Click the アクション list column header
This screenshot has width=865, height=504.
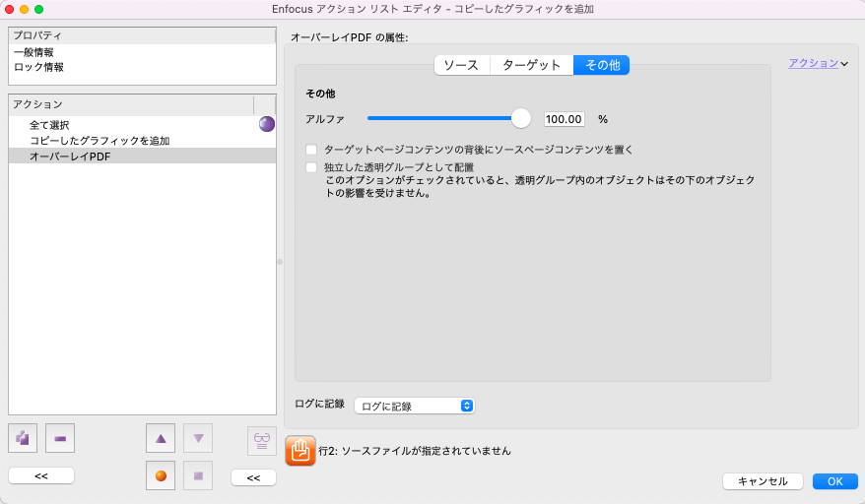(131, 104)
